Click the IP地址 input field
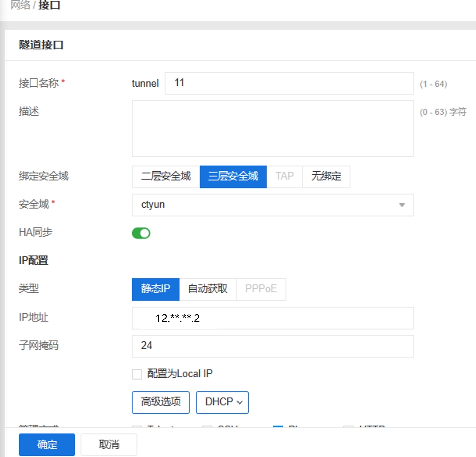This screenshot has width=476, height=457. (x=272, y=318)
